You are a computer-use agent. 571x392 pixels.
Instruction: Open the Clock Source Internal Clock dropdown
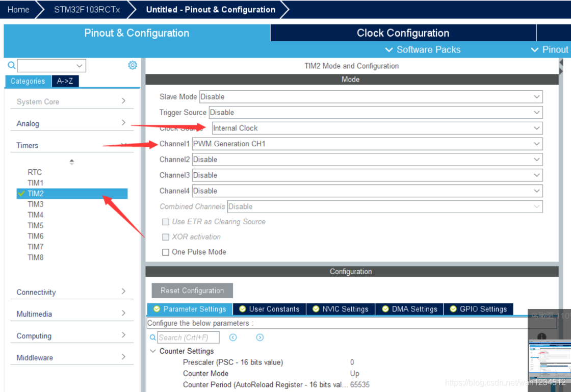(377, 128)
